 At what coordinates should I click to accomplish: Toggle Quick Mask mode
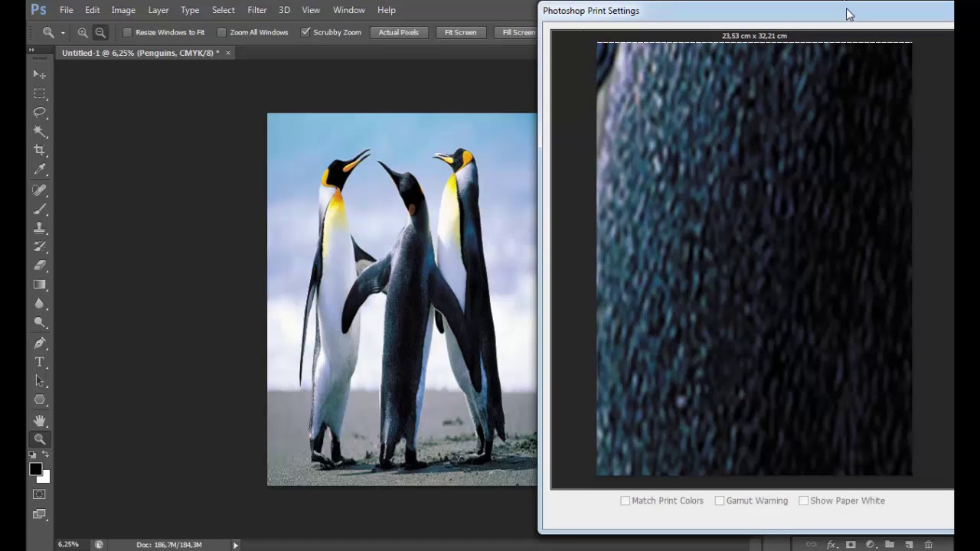click(x=40, y=494)
